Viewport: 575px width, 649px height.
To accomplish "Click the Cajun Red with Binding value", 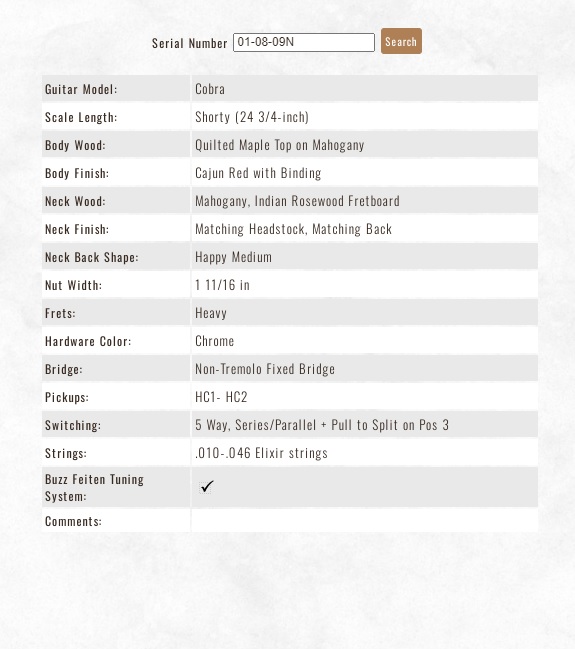I will (x=258, y=173).
